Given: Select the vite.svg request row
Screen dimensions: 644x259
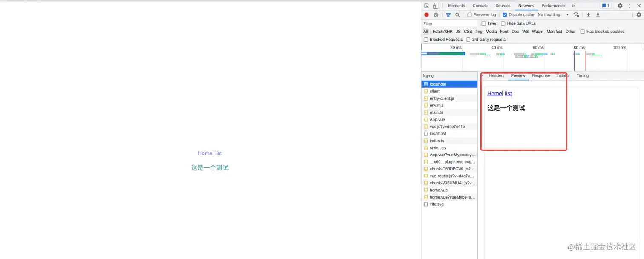Looking at the screenshot, I should pyautogui.click(x=449, y=204).
